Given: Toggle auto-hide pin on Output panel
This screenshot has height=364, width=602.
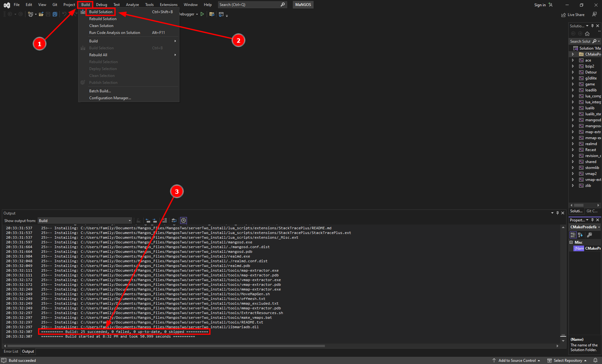Looking at the screenshot, I should point(557,213).
